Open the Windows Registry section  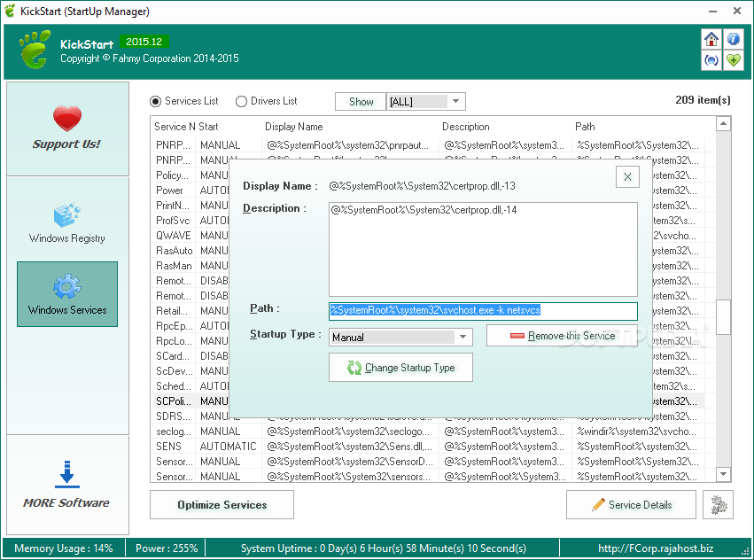pyautogui.click(x=66, y=223)
